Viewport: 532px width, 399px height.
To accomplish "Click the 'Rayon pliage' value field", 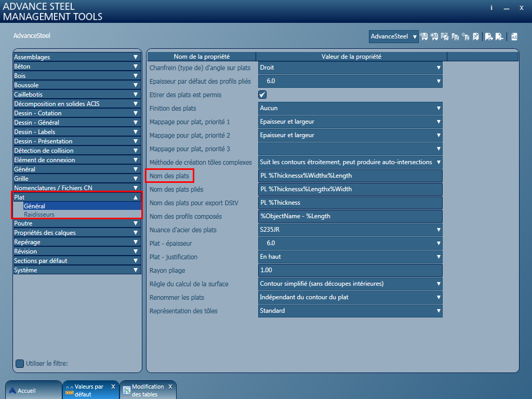I will (350, 270).
